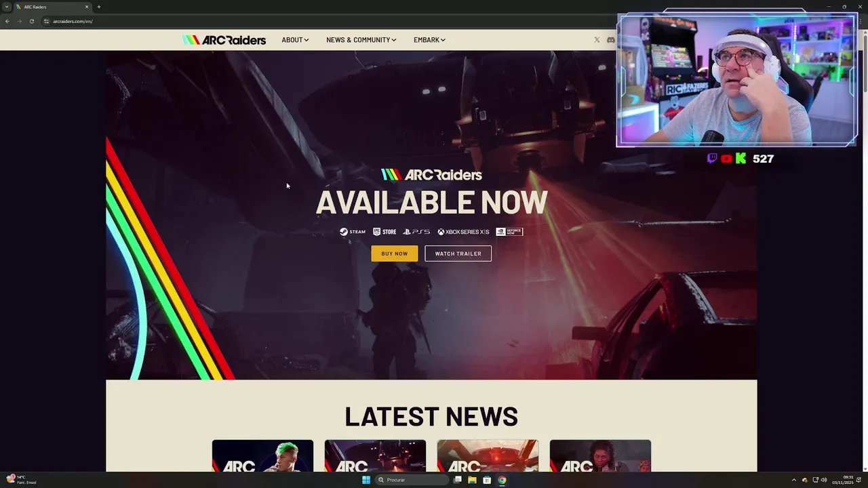Open the tab search dropdown arrow
Screen dimensions: 868x488
pyautogui.click(x=7, y=7)
